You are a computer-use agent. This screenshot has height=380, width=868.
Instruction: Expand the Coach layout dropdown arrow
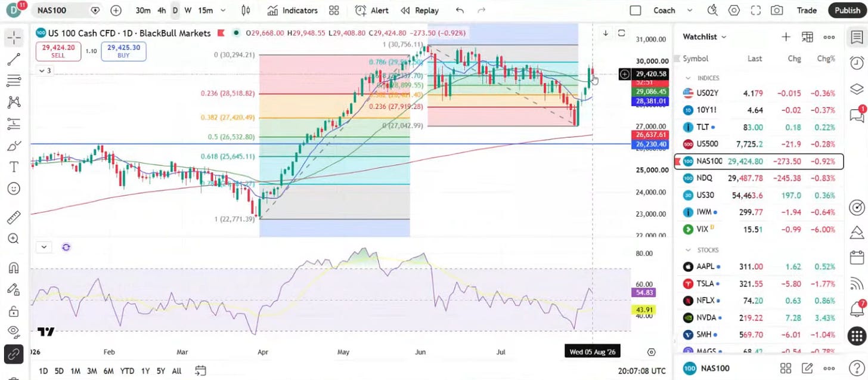(x=690, y=10)
